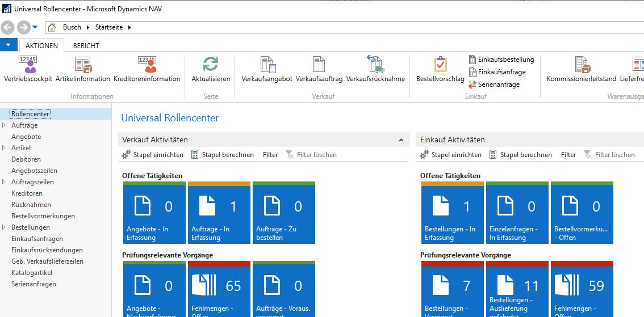The image size is (644, 317).
Task: Click Stapel einrichten under Verkauf Aktivitäten
Action: [x=153, y=155]
